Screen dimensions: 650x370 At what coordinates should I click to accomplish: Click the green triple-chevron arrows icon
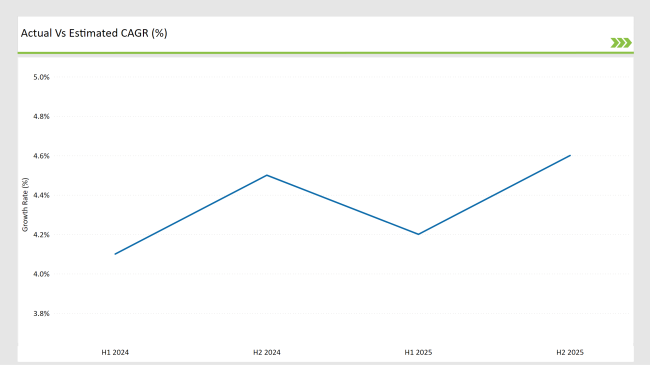point(621,43)
